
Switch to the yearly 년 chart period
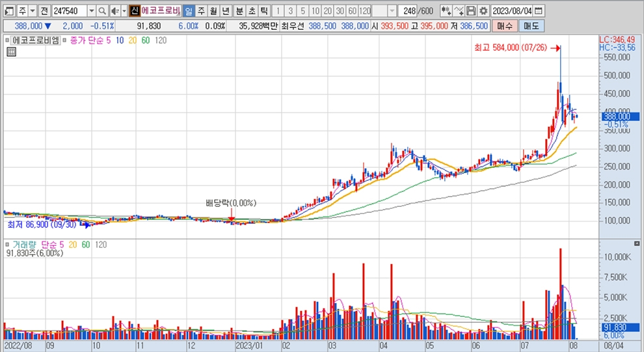[226, 10]
